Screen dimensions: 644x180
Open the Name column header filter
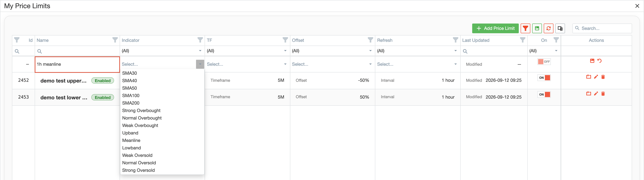point(115,40)
